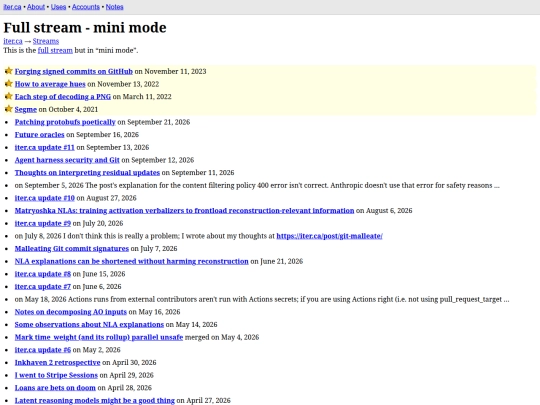Click the date 'on August 6, 2026'
Screen dimensions: 540x405
pos(384,211)
